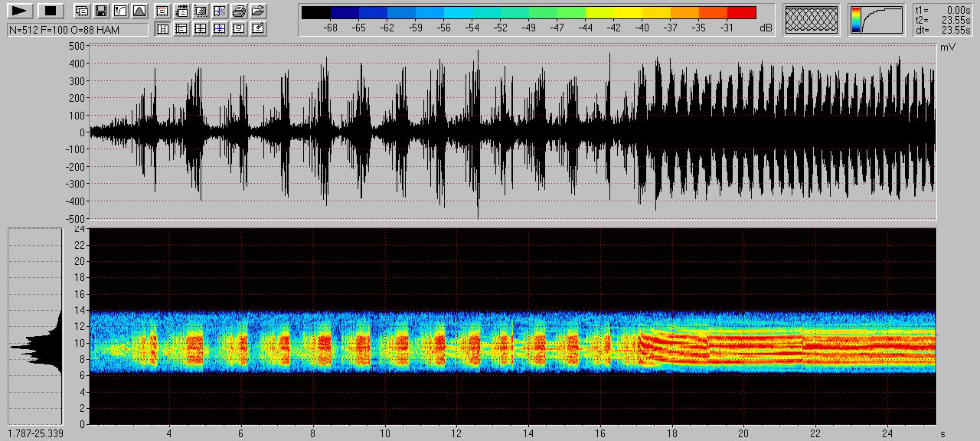Viewport: 980px width, 441px height.
Task: Toggle the small framed square button
Action: click(x=239, y=29)
